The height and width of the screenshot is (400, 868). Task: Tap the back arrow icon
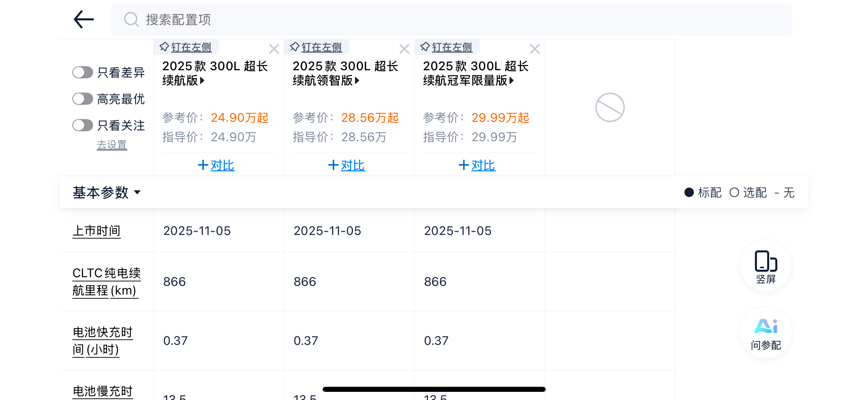pos(84,19)
